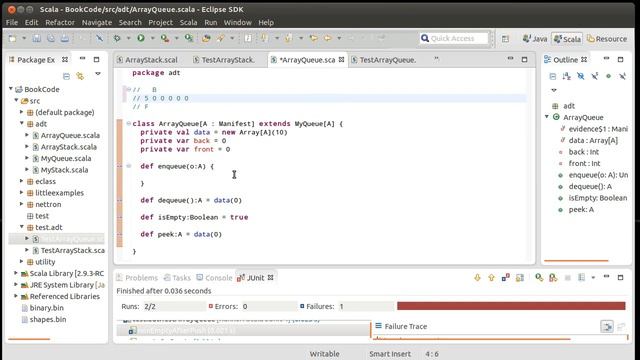This screenshot has height=360, width=640.
Task: Click the Last Edit Location arrow icon
Action: point(314,38)
